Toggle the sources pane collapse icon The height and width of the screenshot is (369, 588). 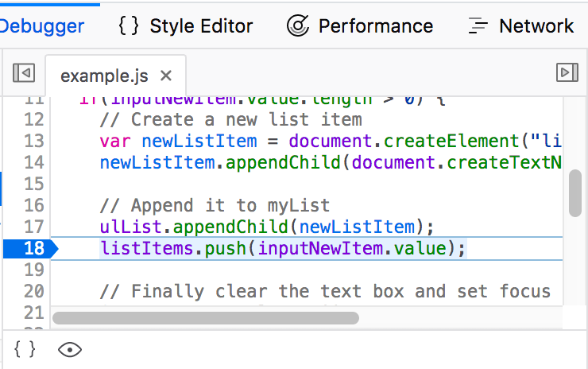[x=24, y=73]
